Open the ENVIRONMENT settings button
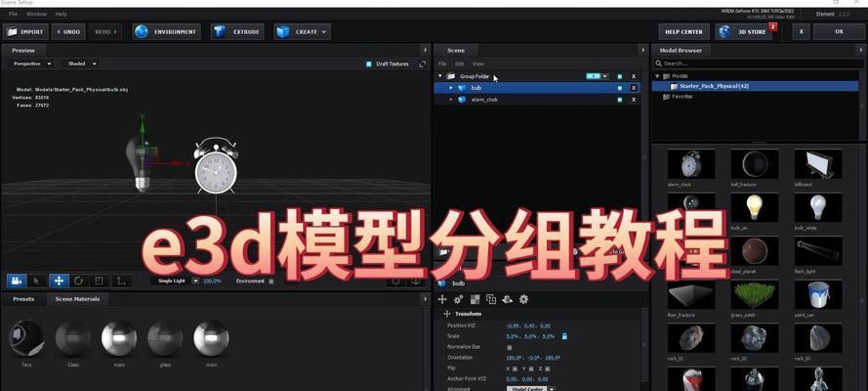This screenshot has height=391, width=868. (x=166, y=32)
